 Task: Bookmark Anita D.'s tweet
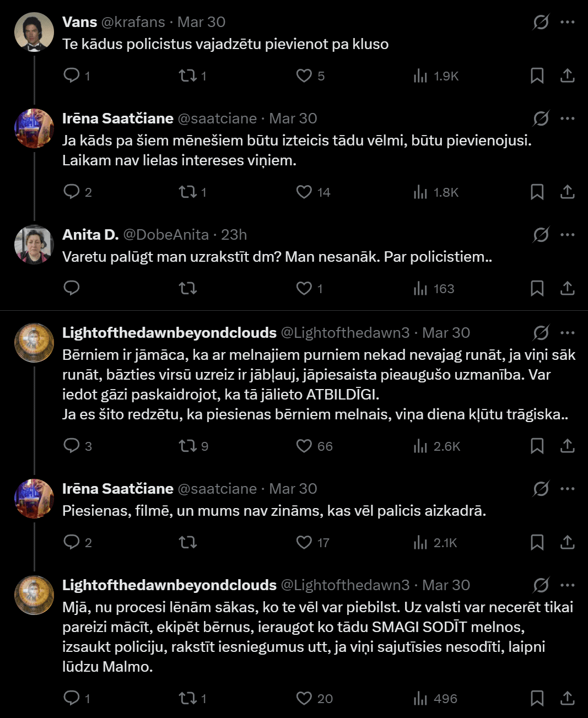537,288
